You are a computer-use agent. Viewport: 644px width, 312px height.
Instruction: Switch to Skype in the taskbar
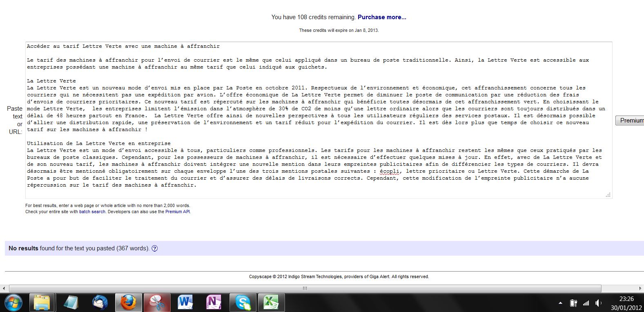coord(243,303)
